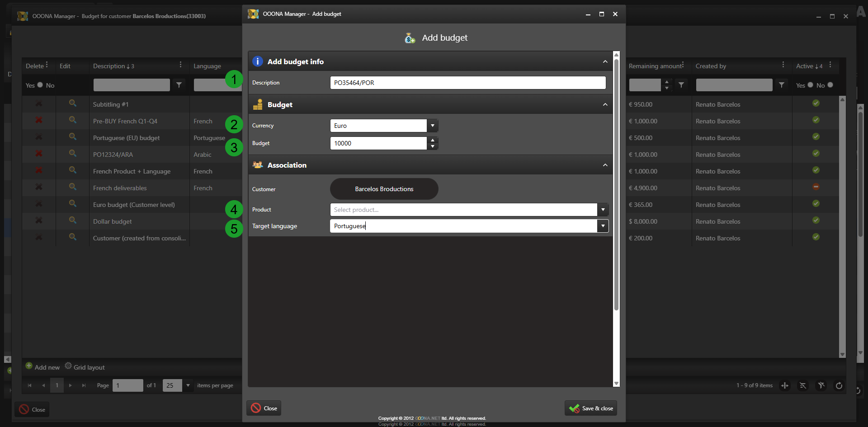Click the Created by column filter funnel
Image resolution: width=868 pixels, height=427 pixels.
[x=781, y=85]
